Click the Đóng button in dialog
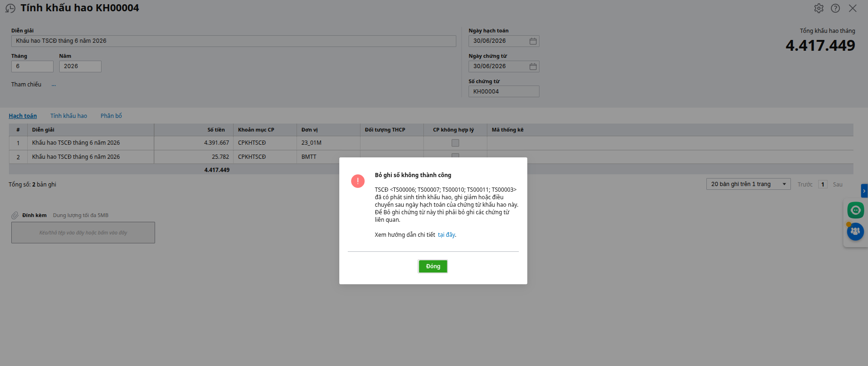This screenshot has width=868, height=366. [433, 266]
